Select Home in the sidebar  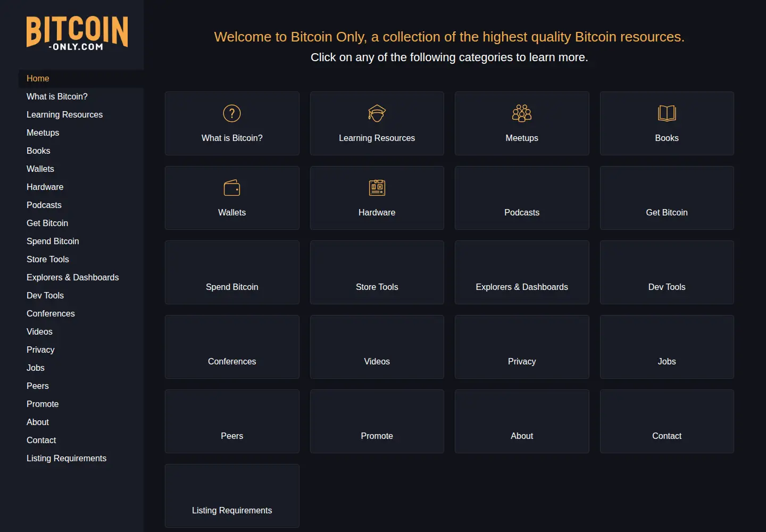[x=81, y=78]
